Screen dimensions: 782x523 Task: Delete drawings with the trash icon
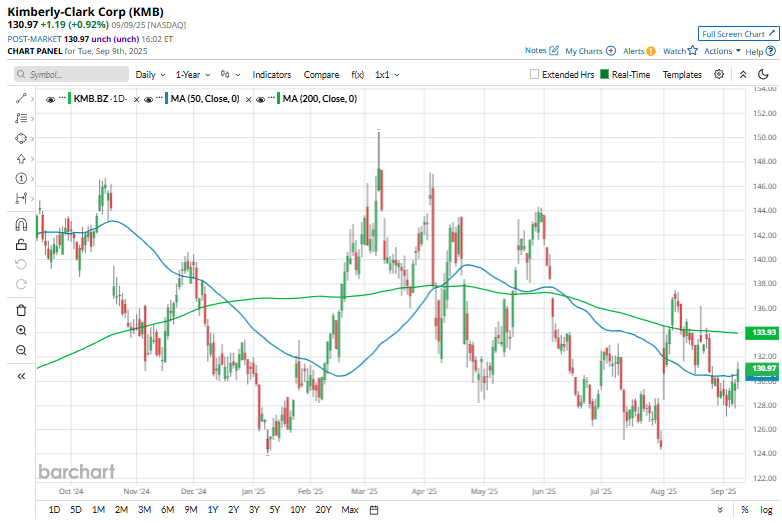(21, 310)
